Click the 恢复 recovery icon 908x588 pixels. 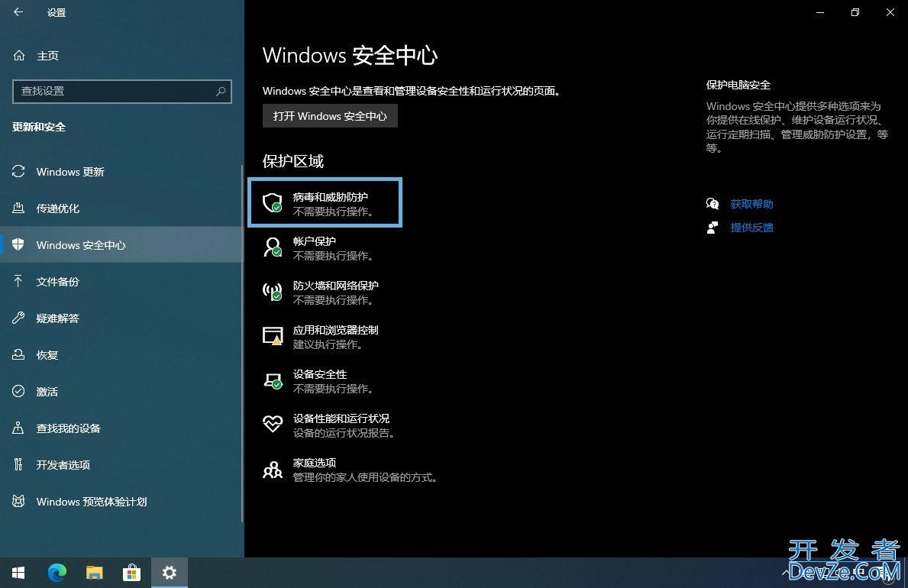[18, 354]
